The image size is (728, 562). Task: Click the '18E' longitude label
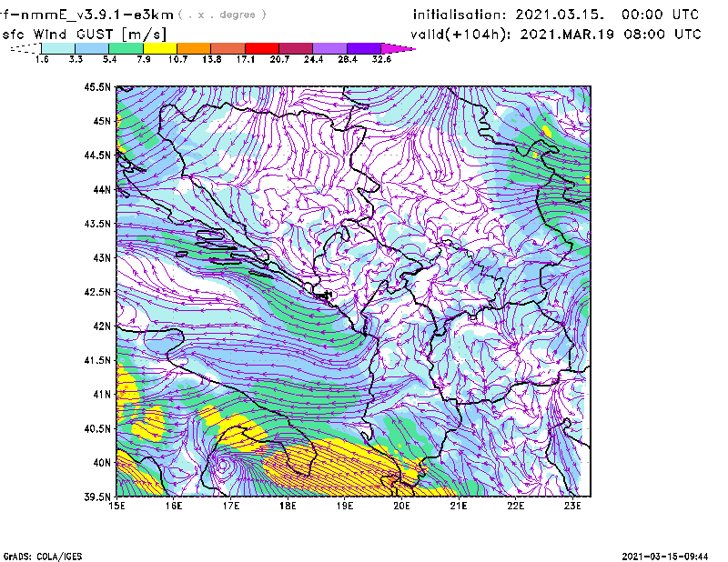pos(288,506)
